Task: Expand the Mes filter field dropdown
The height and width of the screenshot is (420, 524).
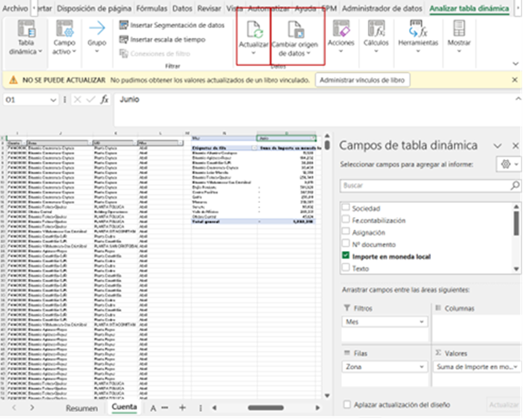Action: pyautogui.click(x=422, y=322)
